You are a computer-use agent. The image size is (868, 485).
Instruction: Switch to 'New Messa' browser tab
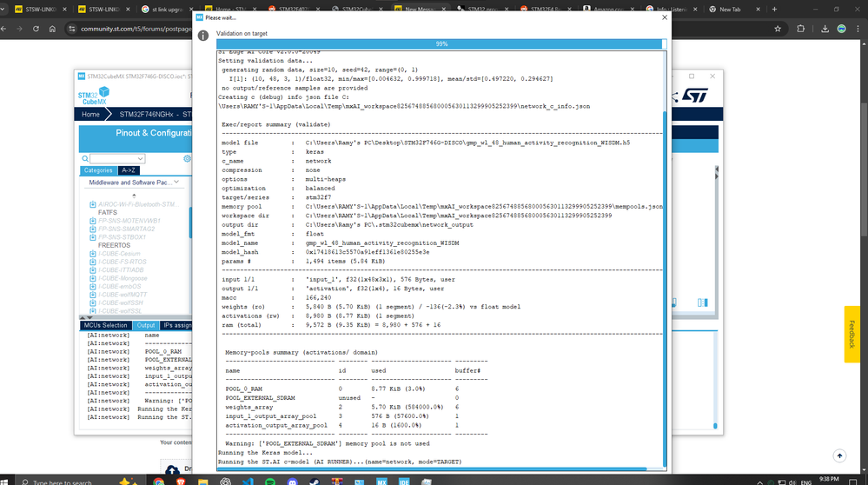(419, 10)
